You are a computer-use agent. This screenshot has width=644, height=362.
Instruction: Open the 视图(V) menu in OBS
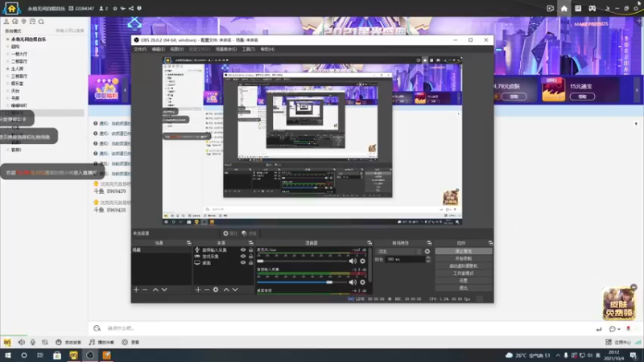click(177, 49)
